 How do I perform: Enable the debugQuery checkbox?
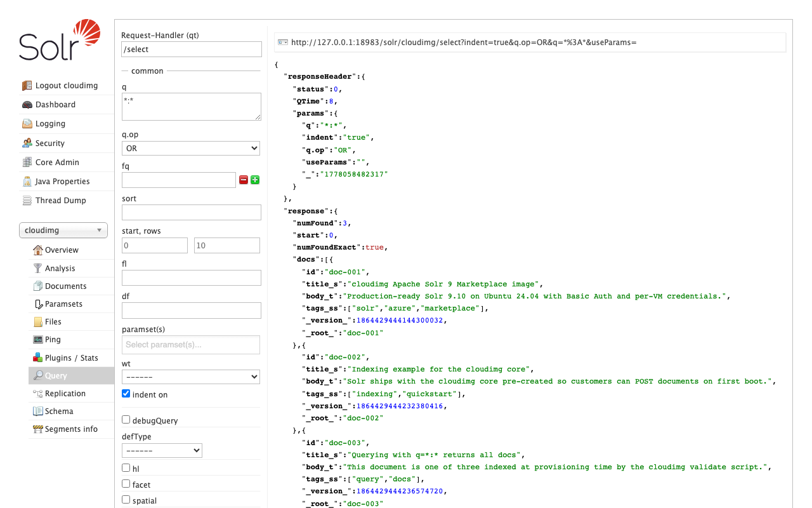pos(126,420)
